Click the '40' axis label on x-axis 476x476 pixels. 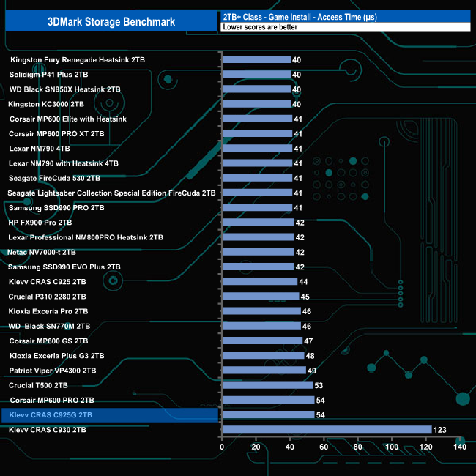pos(290,447)
